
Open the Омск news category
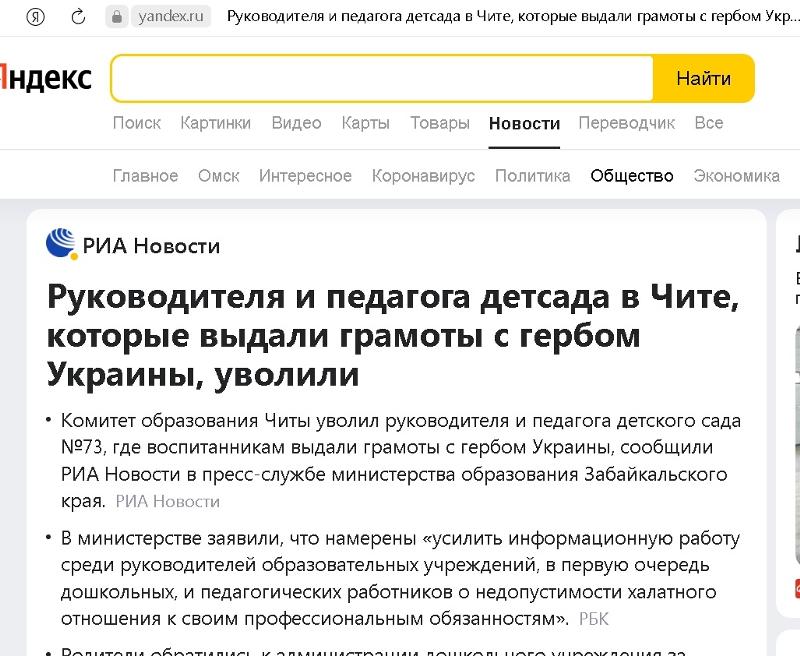coord(218,175)
